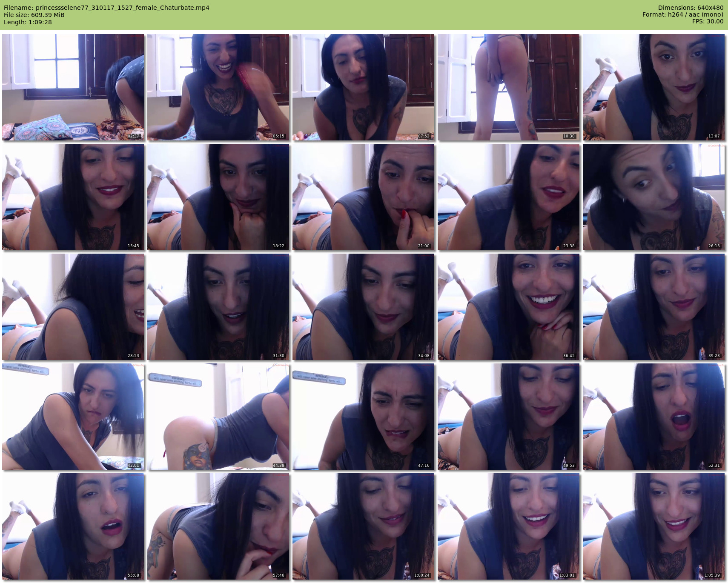Click the FPS 30.00 label
This screenshot has width=728, height=583.
(x=708, y=21)
